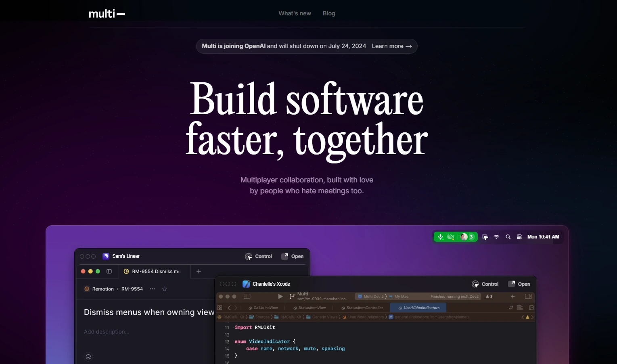Click the participant count badge showing 3
The height and width of the screenshot is (364, 617).
(471, 237)
